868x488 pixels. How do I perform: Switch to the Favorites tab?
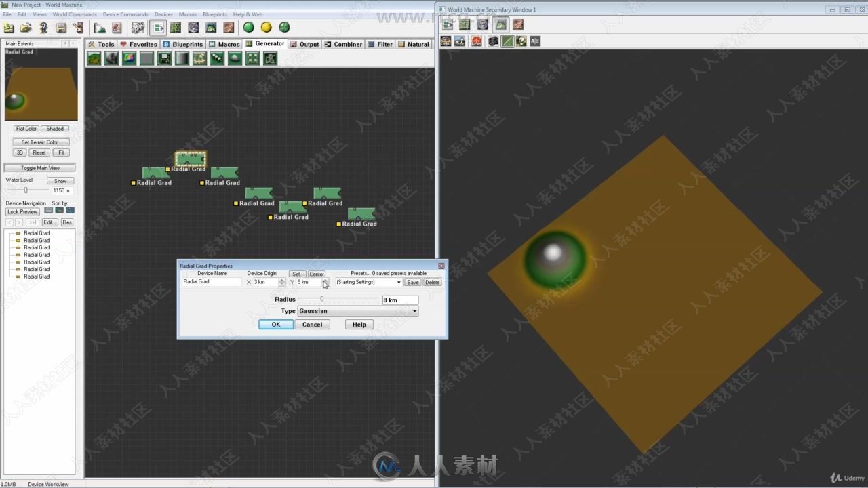point(139,44)
